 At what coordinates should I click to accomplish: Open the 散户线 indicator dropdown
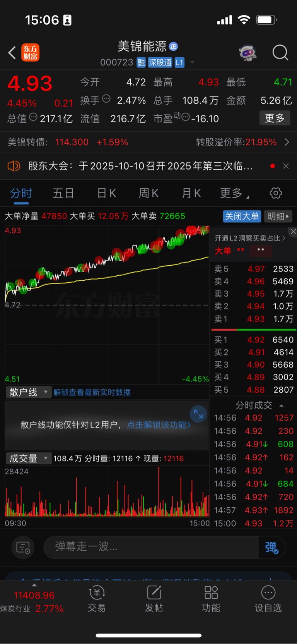point(28,392)
